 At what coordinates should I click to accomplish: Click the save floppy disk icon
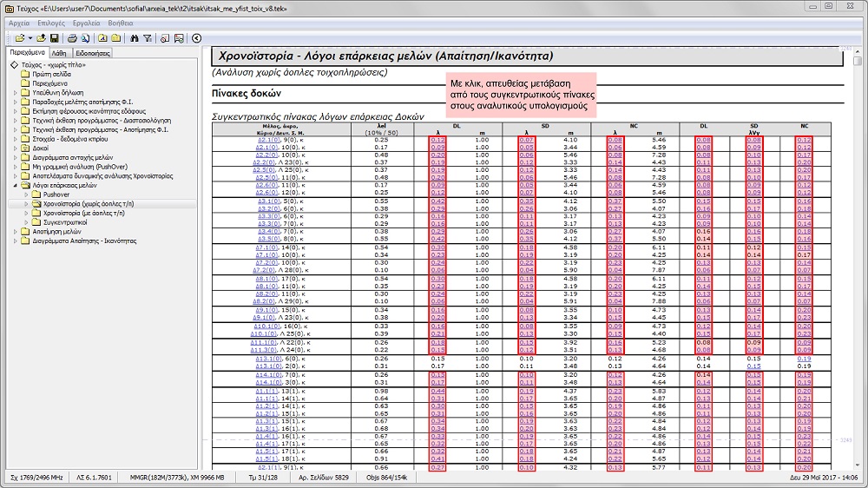pos(54,38)
